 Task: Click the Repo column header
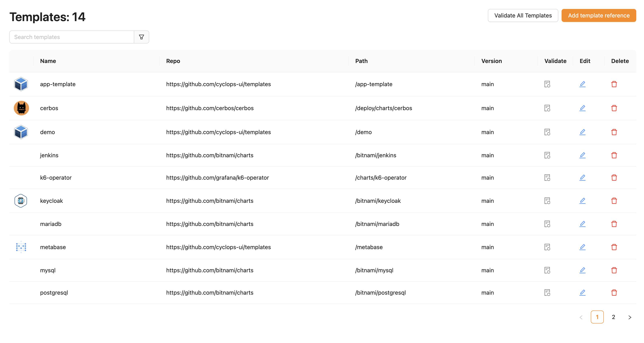click(173, 61)
